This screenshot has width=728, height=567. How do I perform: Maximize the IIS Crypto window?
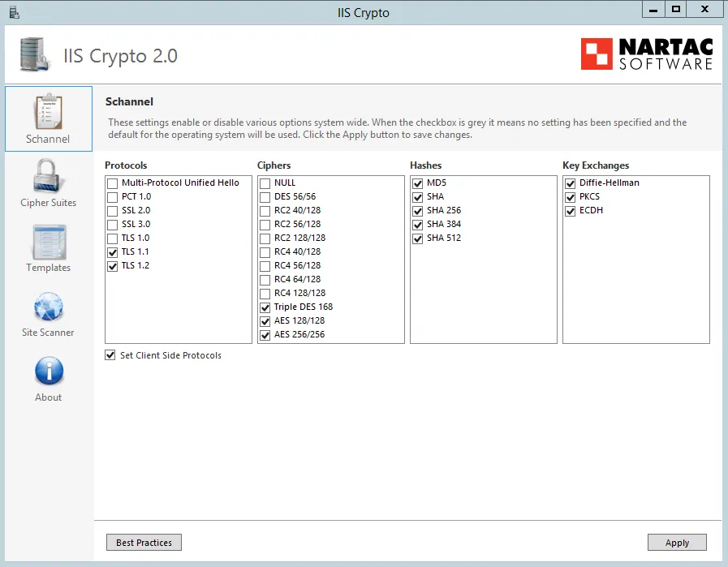click(x=676, y=9)
